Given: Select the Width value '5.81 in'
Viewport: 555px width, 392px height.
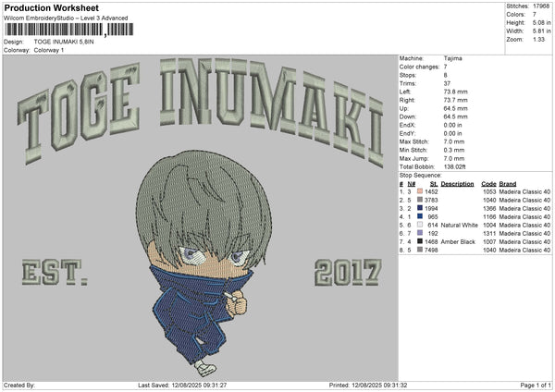Looking at the screenshot, I should (541, 31).
